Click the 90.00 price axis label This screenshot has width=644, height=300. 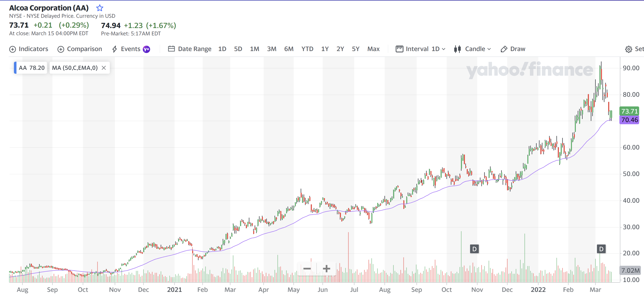tap(631, 68)
